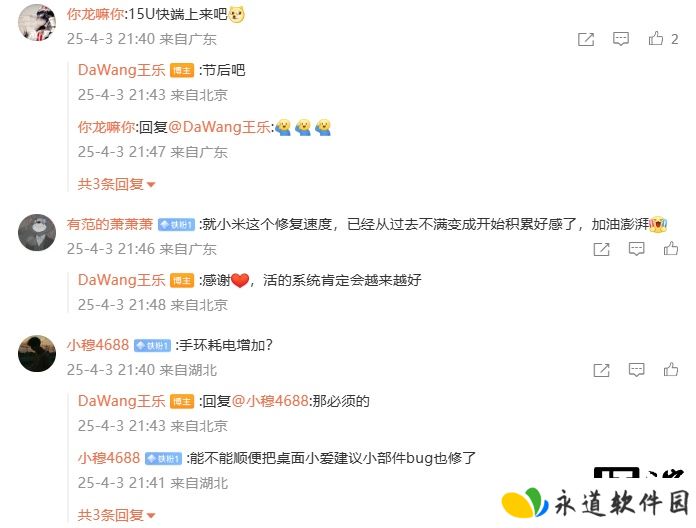The height and width of the screenshot is (528, 696).
Task: Click the 铁粉1 badge beside 有范的萧萧萧
Action: [x=176, y=225]
